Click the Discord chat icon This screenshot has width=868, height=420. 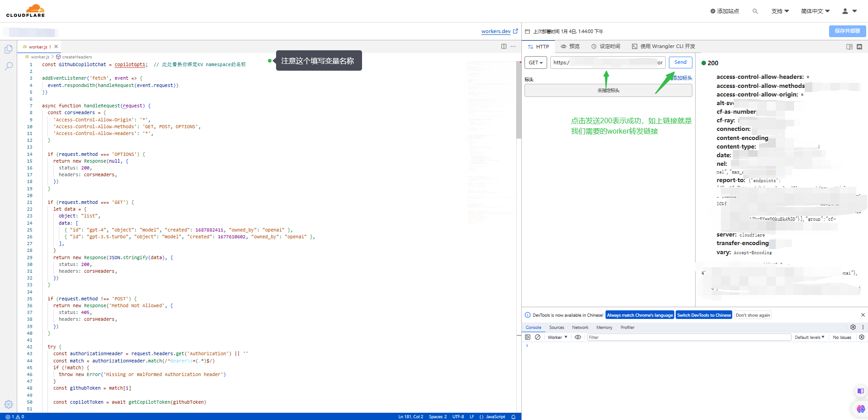click(x=859, y=47)
